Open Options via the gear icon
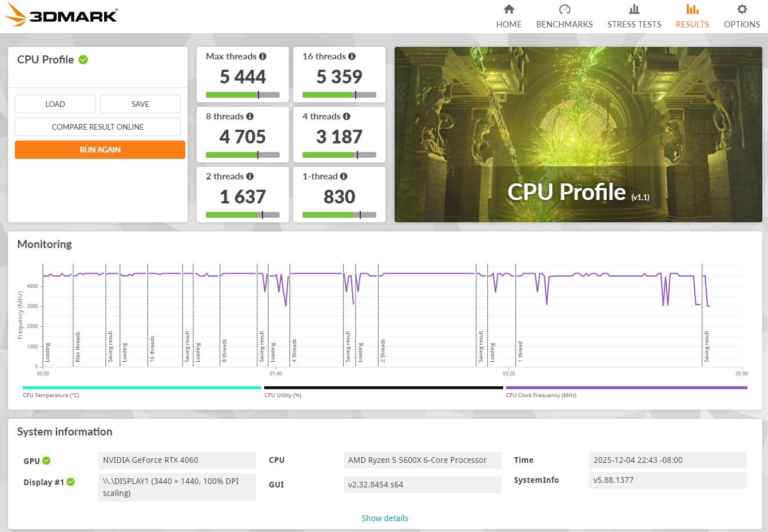Screen dimensions: 768x532 tap(741, 9)
